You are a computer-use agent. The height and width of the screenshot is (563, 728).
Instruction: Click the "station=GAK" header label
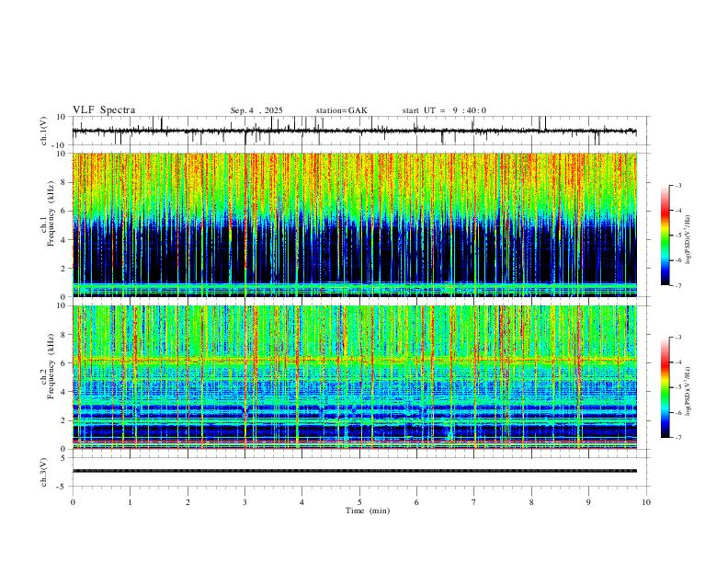point(341,110)
